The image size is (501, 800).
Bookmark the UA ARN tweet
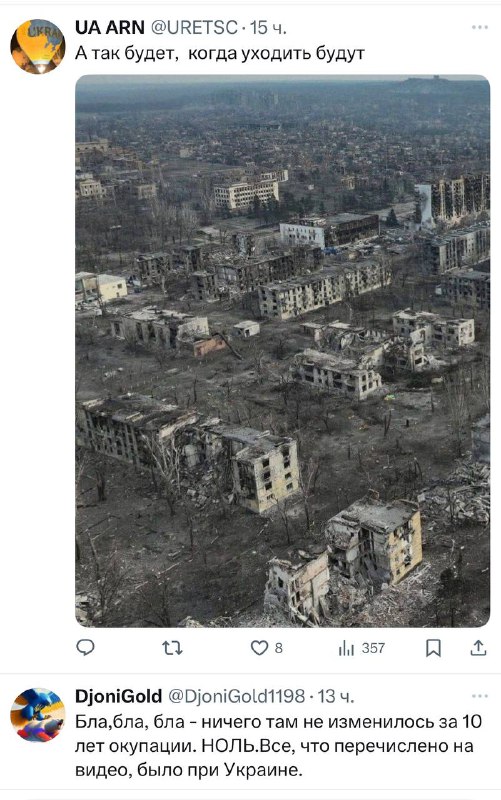pos(433,648)
